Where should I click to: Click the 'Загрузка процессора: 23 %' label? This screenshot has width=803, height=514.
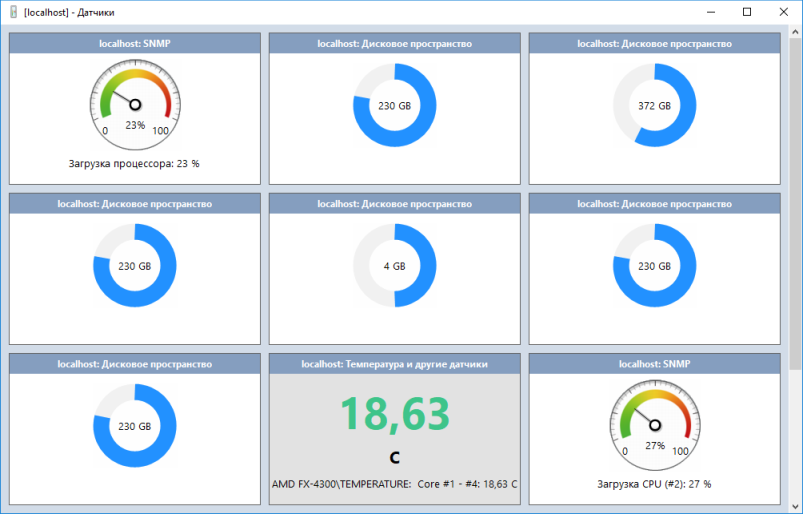(134, 164)
